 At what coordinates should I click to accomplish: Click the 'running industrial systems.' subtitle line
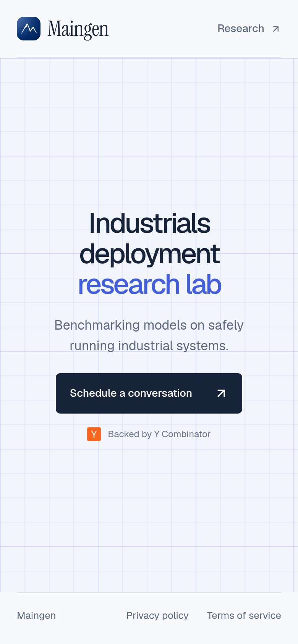149,346
